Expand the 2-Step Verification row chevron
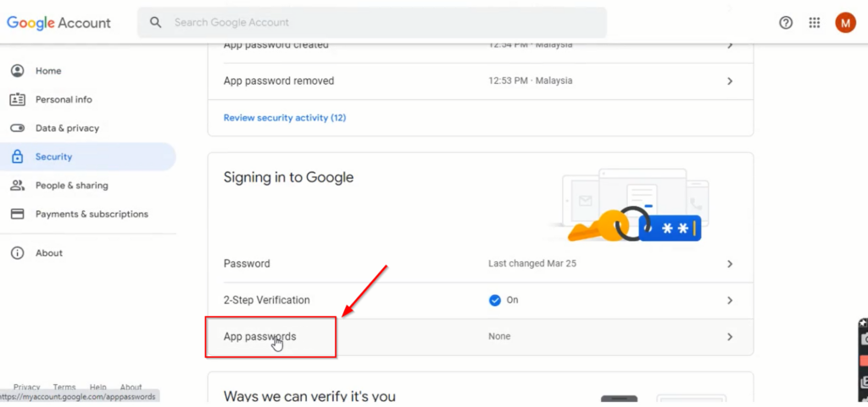Screen dimensions: 868x407 (730, 301)
